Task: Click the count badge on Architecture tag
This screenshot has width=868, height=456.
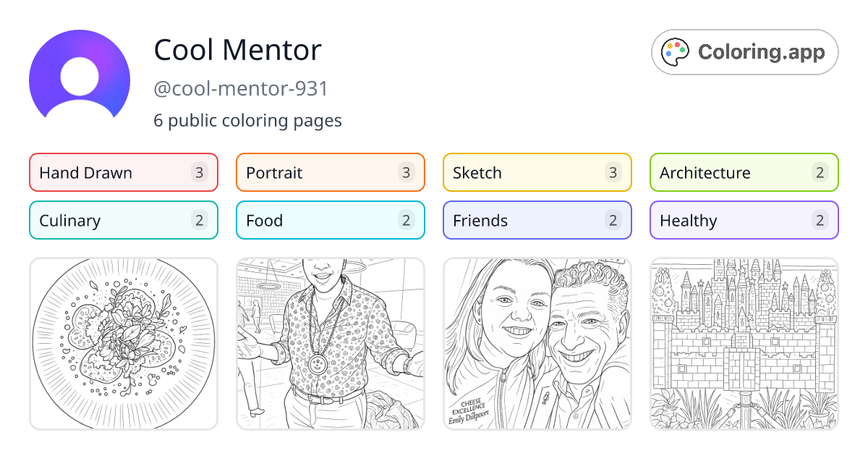Action: pos(819,172)
